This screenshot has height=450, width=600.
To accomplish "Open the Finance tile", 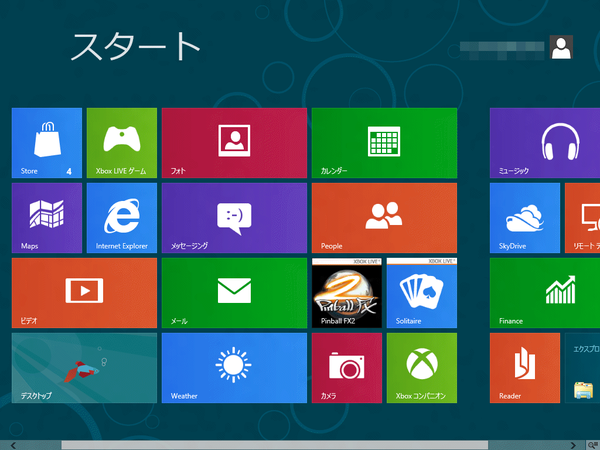I will point(545,293).
